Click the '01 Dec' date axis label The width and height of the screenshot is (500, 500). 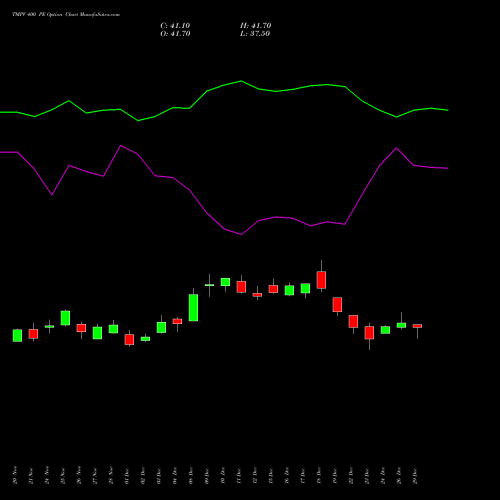point(127,475)
